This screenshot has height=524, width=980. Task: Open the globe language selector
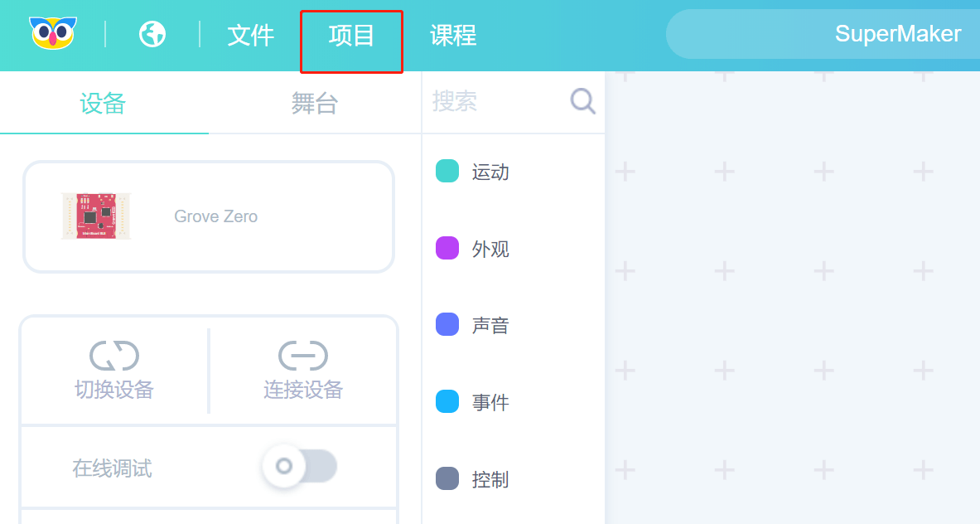click(x=152, y=34)
